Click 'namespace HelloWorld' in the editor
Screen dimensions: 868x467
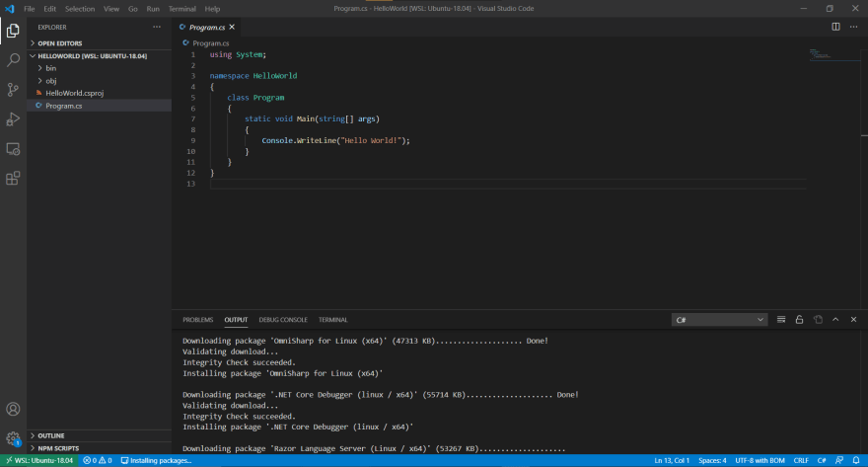click(253, 76)
